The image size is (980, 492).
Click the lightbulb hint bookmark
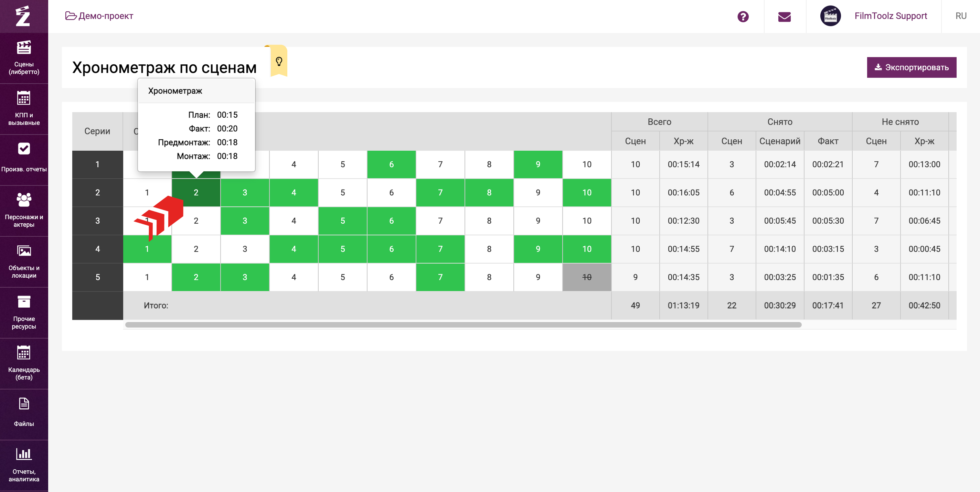tap(279, 61)
